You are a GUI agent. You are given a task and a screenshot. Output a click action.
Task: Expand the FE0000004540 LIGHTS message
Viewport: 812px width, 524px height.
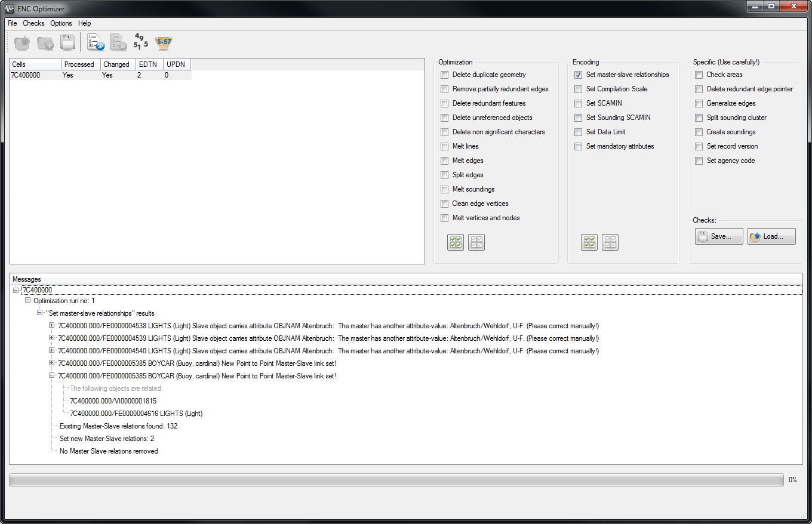(x=51, y=350)
